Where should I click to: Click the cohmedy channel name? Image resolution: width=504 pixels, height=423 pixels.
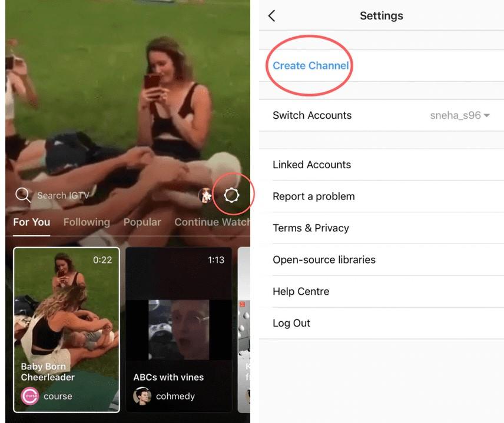pyautogui.click(x=175, y=397)
